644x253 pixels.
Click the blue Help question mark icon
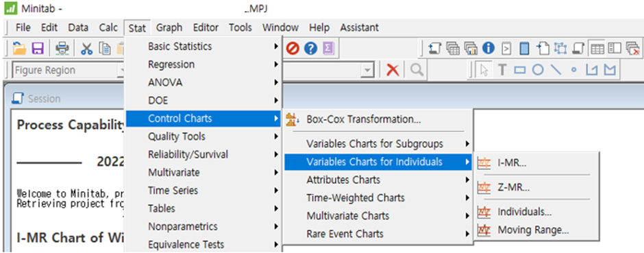311,49
